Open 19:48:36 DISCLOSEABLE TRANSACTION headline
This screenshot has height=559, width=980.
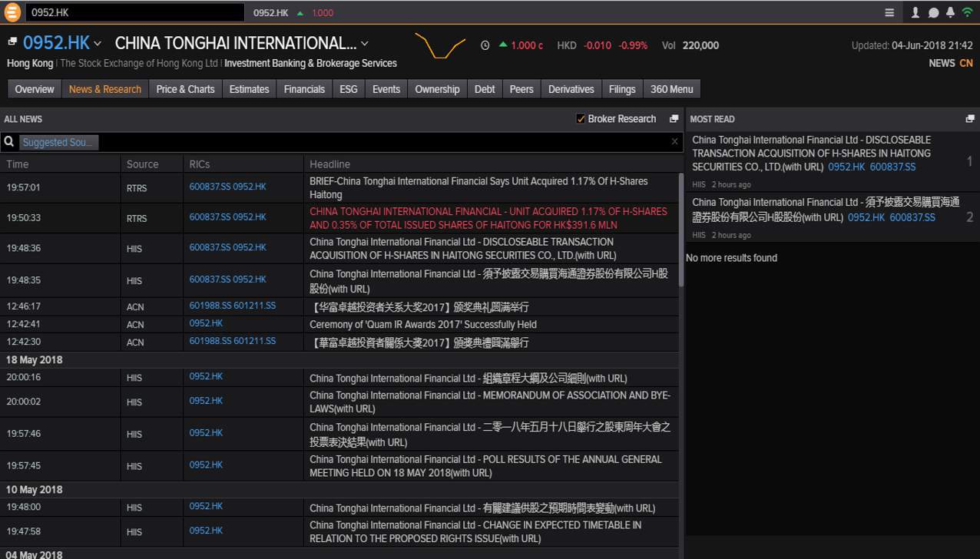[463, 249]
